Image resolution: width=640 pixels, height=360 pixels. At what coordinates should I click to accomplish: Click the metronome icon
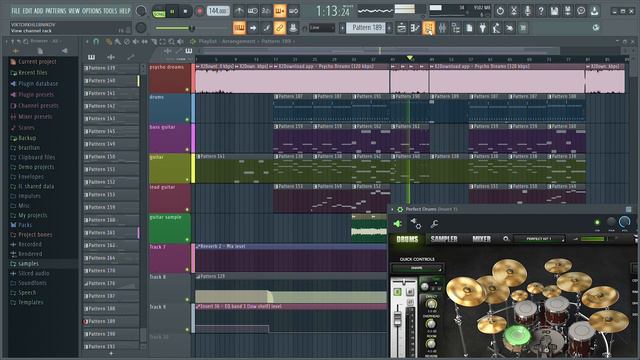[239, 11]
